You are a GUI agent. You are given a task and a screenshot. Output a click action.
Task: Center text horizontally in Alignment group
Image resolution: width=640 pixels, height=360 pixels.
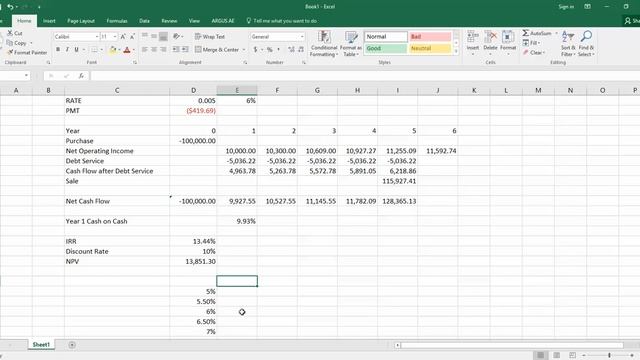pyautogui.click(x=154, y=49)
